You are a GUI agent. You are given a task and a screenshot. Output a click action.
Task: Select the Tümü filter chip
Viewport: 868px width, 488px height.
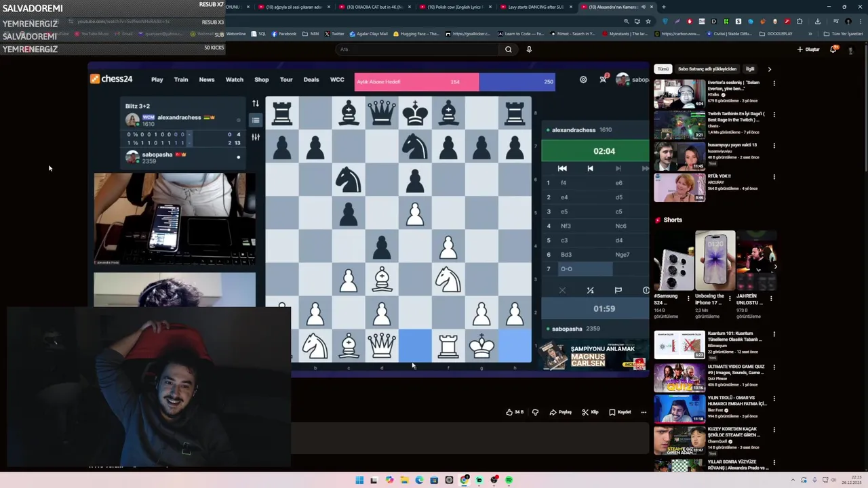(x=663, y=69)
